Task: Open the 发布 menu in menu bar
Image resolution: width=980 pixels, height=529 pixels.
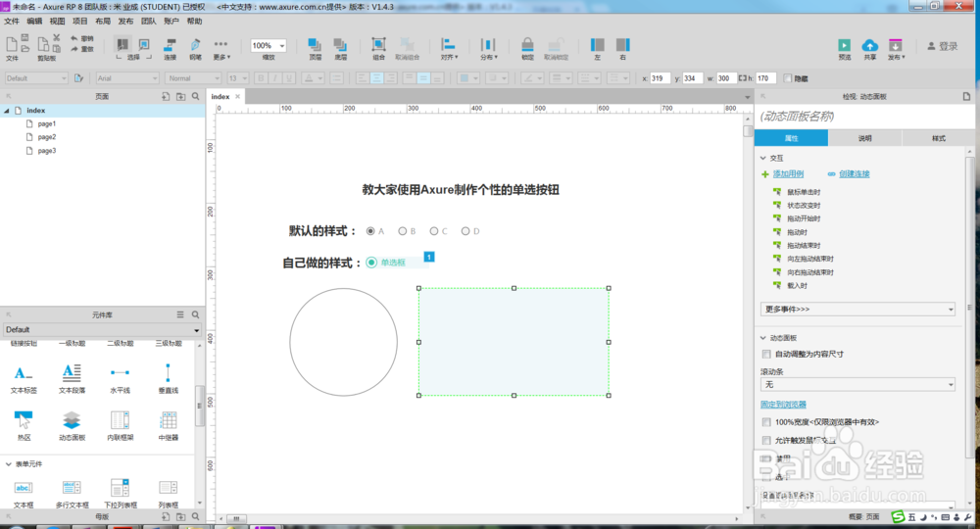Action: [125, 22]
